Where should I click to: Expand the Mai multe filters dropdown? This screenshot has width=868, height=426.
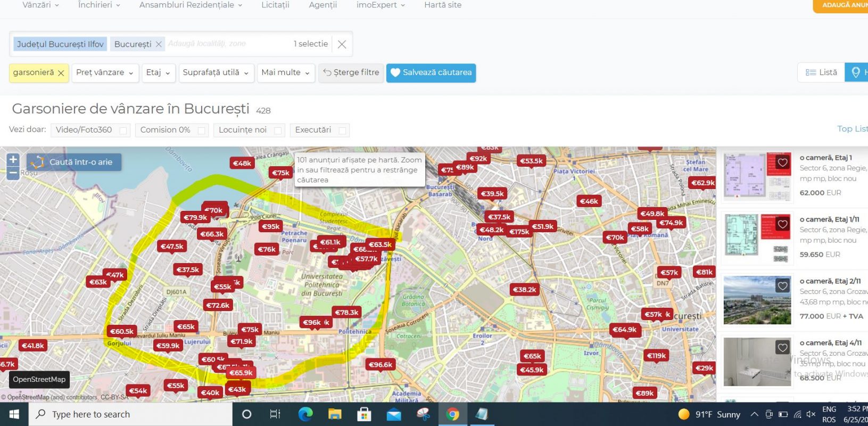click(x=285, y=72)
